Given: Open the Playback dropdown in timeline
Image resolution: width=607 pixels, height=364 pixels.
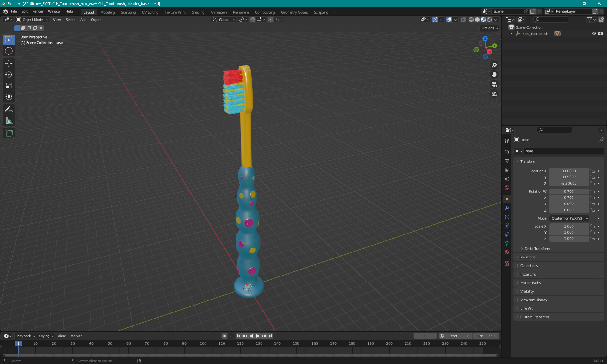Looking at the screenshot, I should tap(26, 336).
